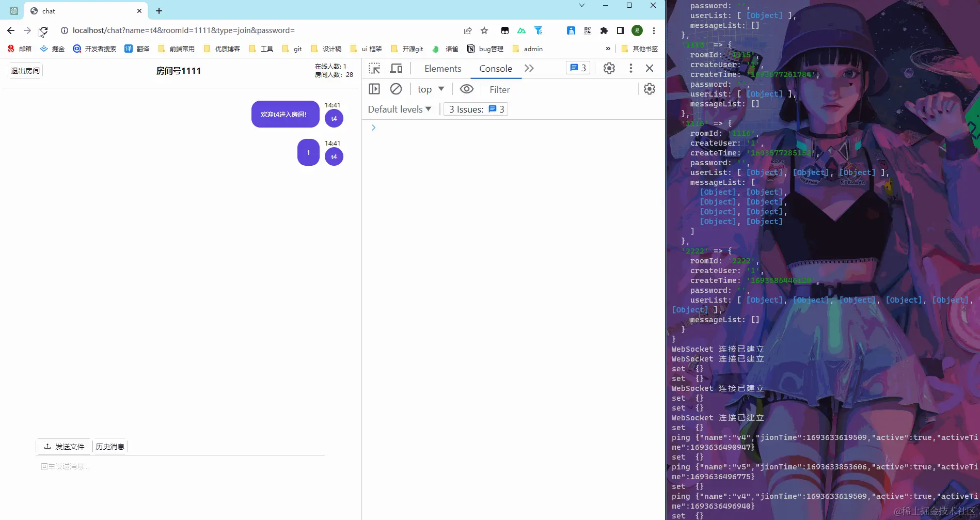The width and height of the screenshot is (980, 520).
Task: Open the 优质博客 bookmark folder
Action: pos(222,49)
